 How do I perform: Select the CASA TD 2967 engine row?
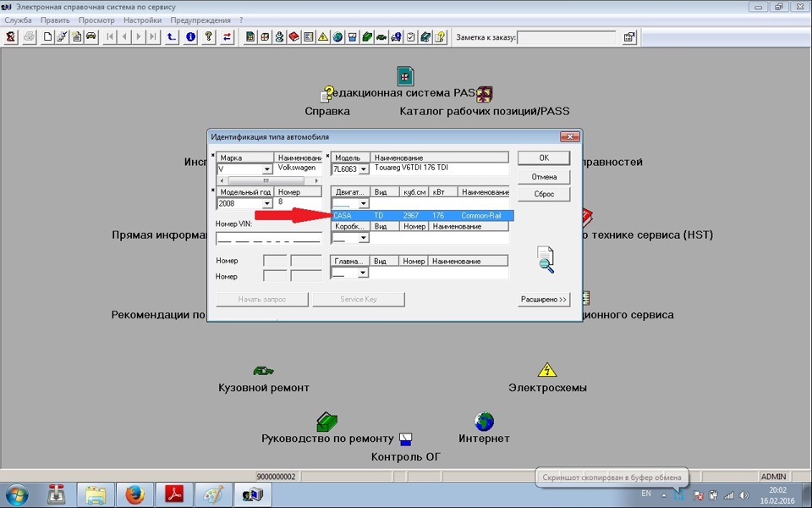click(422, 215)
